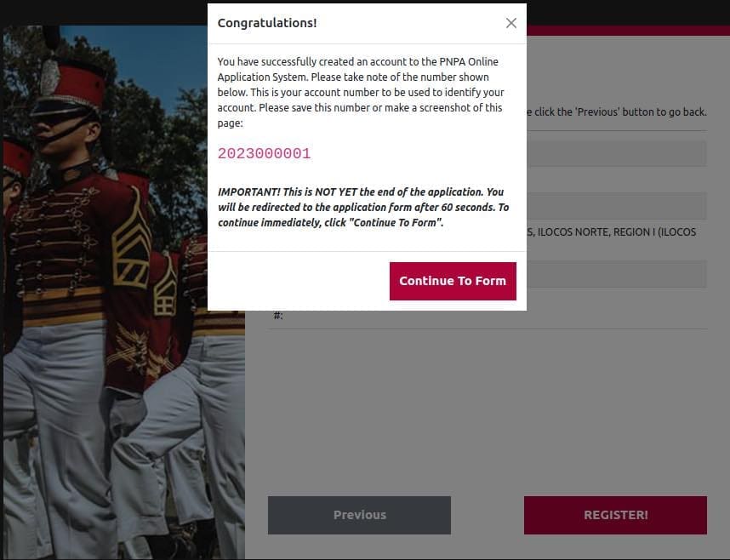Click the bold italic IMPORTANT notice text

click(362, 207)
